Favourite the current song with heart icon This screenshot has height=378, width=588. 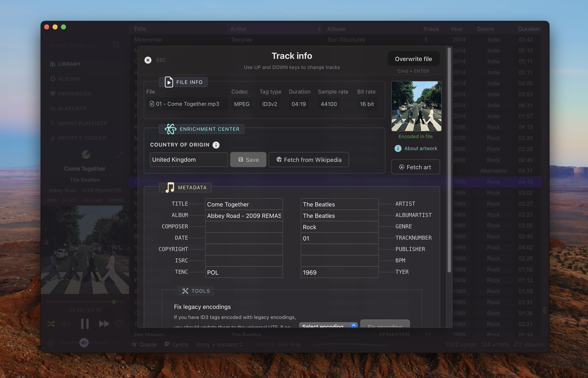click(119, 324)
